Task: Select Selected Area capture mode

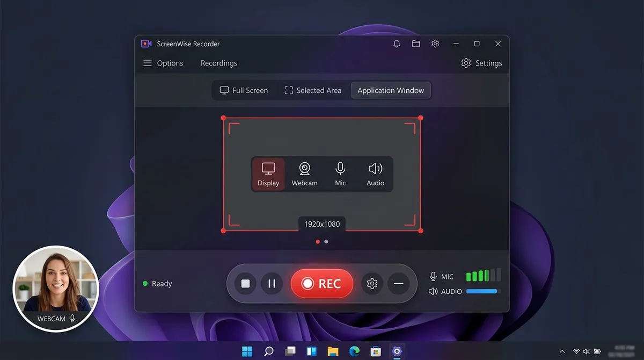Action: [x=313, y=90]
